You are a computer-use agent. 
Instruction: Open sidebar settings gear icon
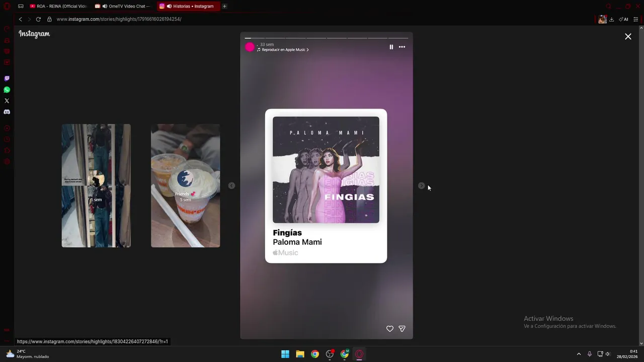tap(7, 161)
